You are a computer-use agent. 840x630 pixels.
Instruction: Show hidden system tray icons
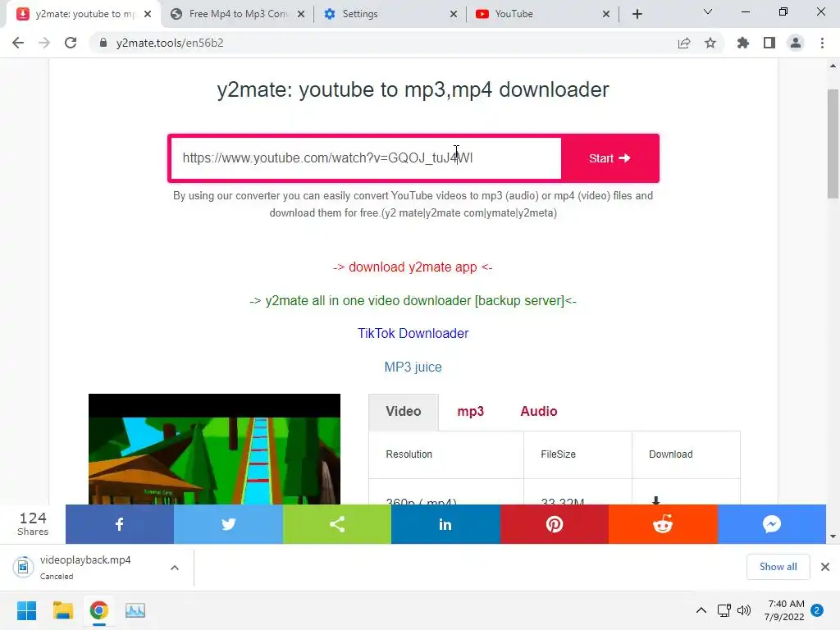[701, 610]
